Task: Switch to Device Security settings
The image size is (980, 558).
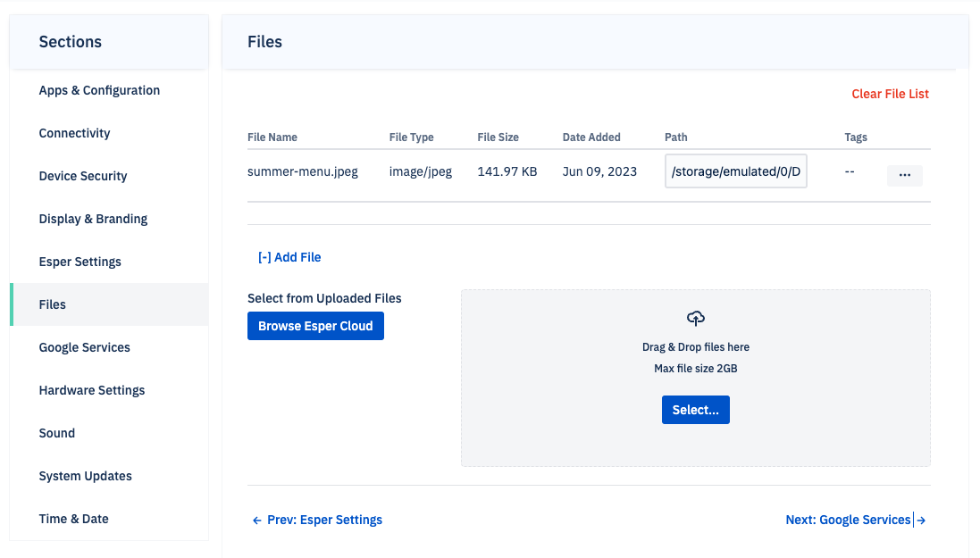Action: pyautogui.click(x=82, y=175)
